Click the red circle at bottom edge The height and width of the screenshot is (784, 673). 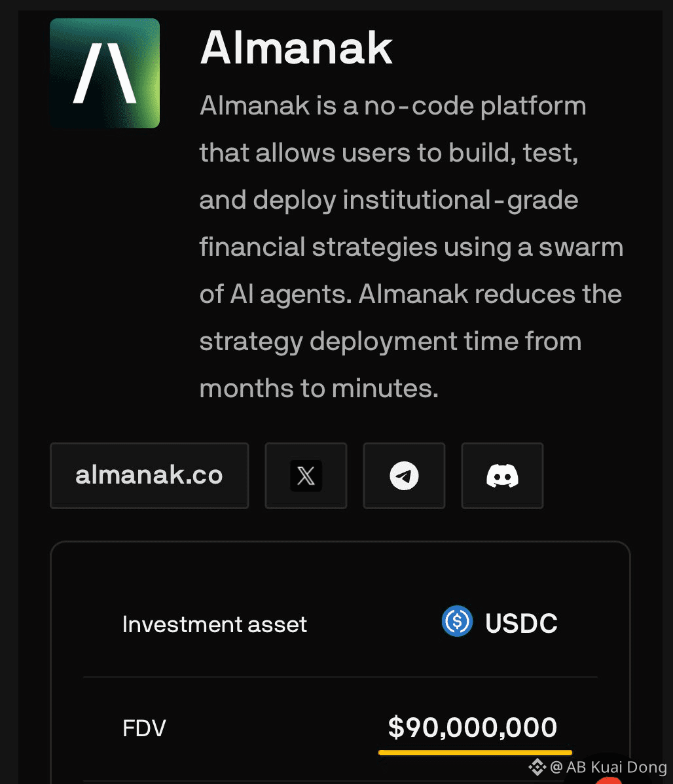pyautogui.click(x=609, y=779)
